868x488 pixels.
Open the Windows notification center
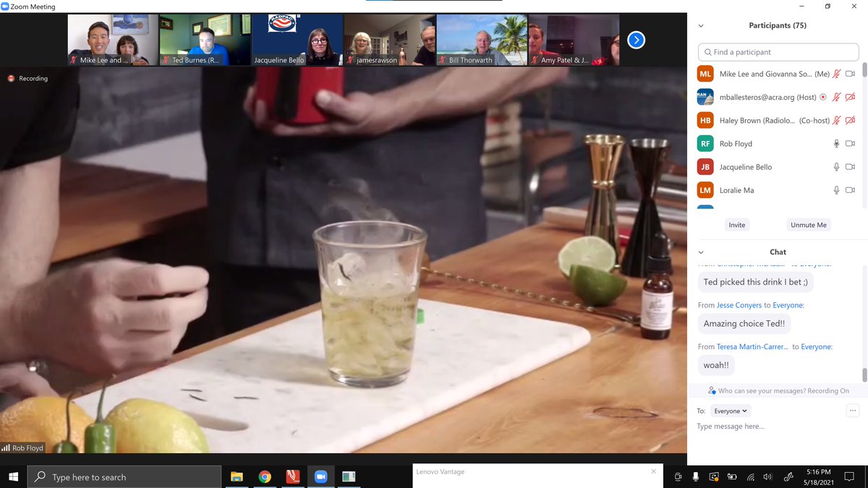click(x=849, y=477)
